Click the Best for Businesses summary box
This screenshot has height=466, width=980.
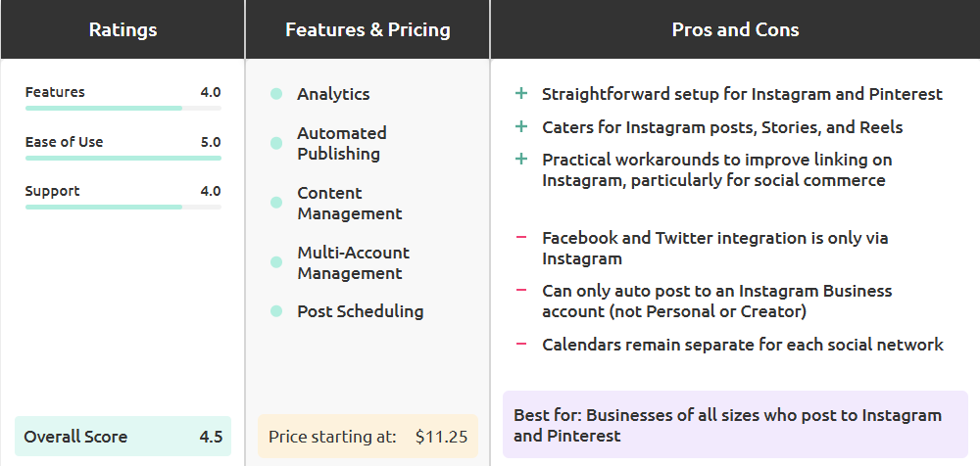(735, 425)
